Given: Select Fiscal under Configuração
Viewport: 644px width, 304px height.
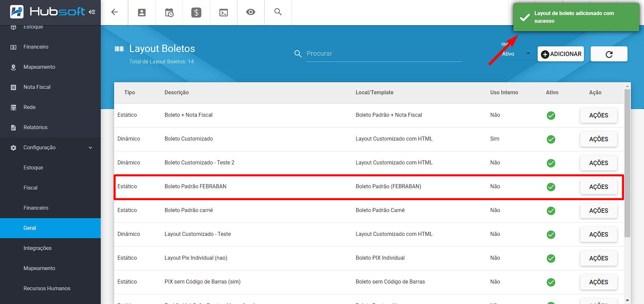Looking at the screenshot, I should tap(50, 188).
